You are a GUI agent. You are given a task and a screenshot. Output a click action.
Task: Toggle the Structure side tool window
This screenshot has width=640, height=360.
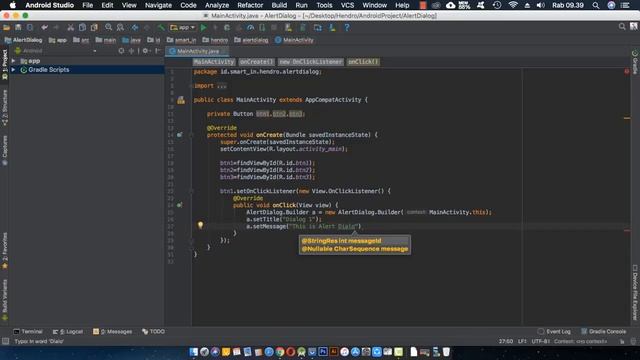coord(4,107)
